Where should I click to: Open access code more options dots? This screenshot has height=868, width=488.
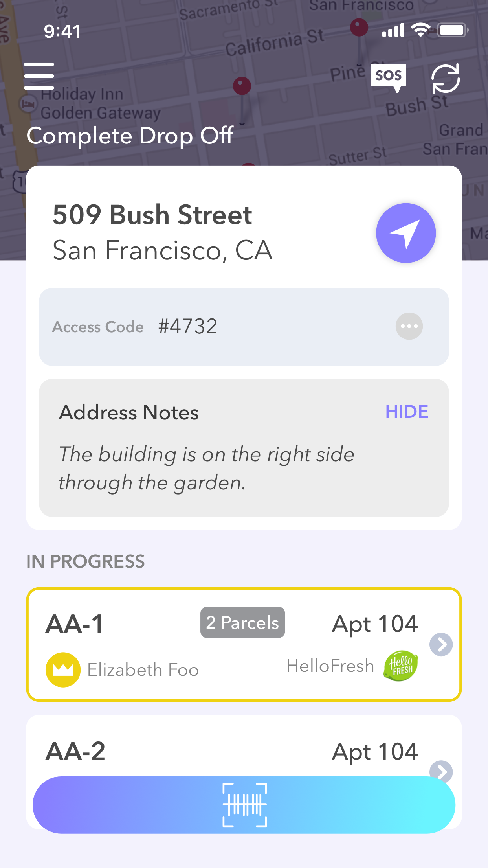[x=409, y=326]
